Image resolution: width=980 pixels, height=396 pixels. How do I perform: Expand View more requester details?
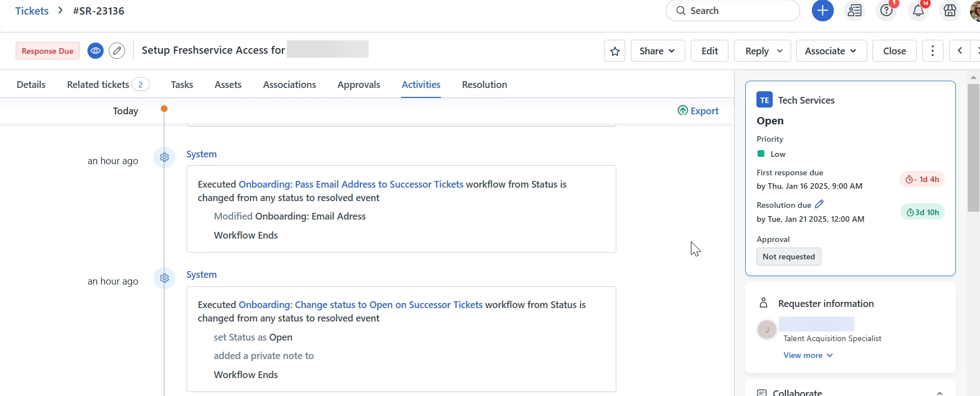(808, 355)
